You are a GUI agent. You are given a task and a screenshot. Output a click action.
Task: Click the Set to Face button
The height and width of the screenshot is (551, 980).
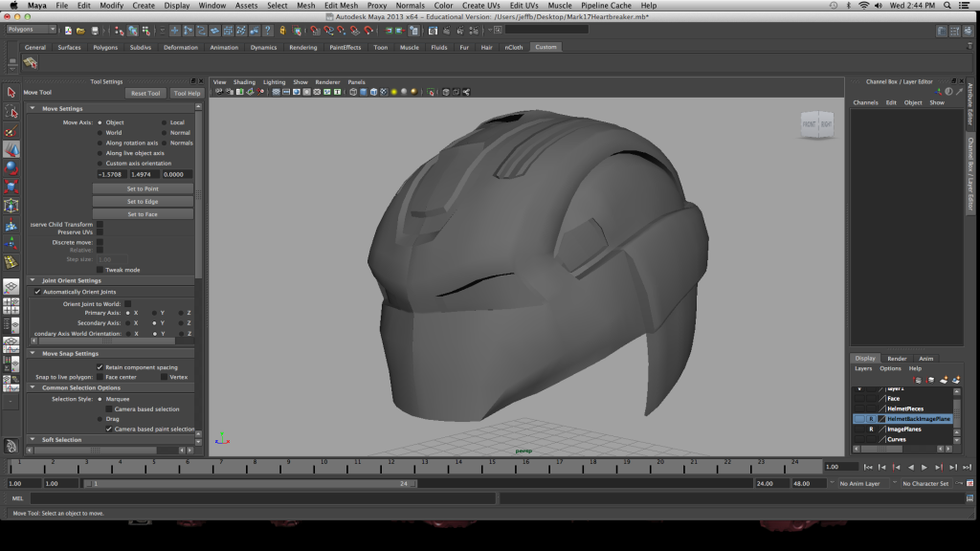(x=143, y=214)
